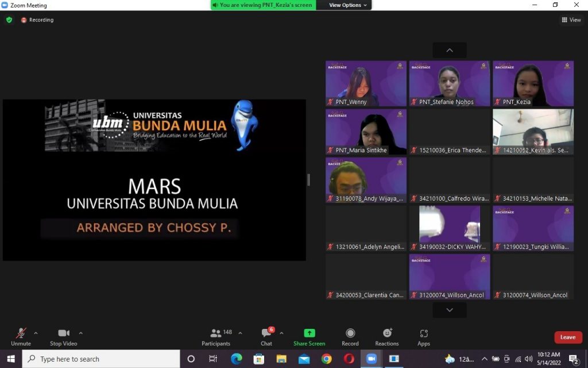Leave the meeting
Screen dimensions: 588x368
pyautogui.click(x=568, y=337)
